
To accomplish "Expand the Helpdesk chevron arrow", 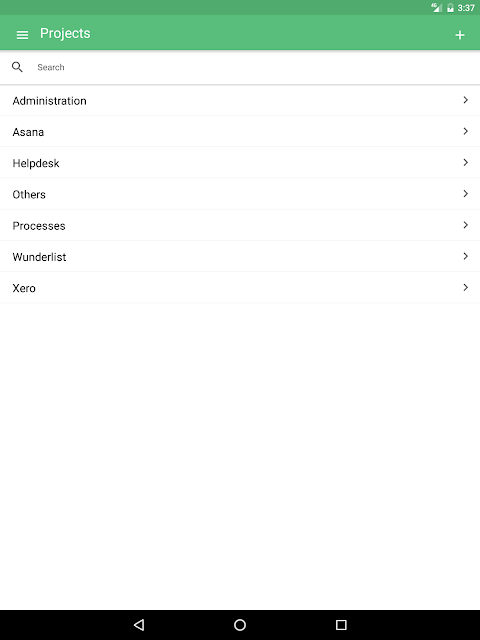I will (465, 162).
